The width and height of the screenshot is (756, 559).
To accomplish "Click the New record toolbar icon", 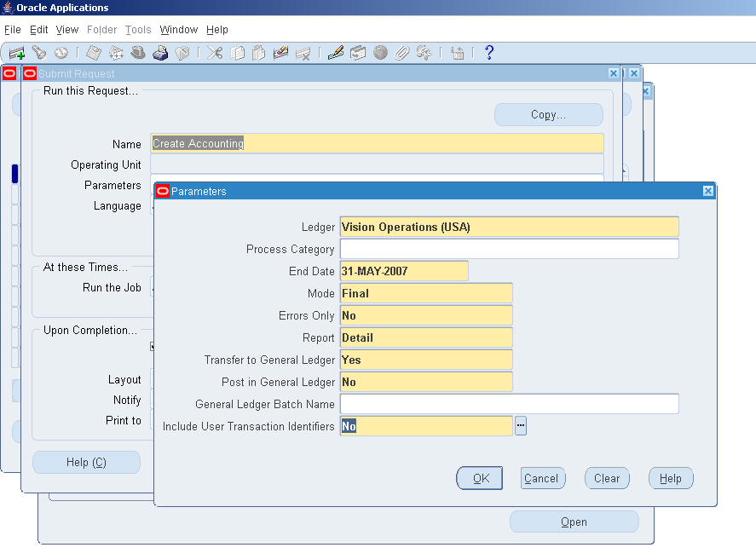I will coord(17,53).
